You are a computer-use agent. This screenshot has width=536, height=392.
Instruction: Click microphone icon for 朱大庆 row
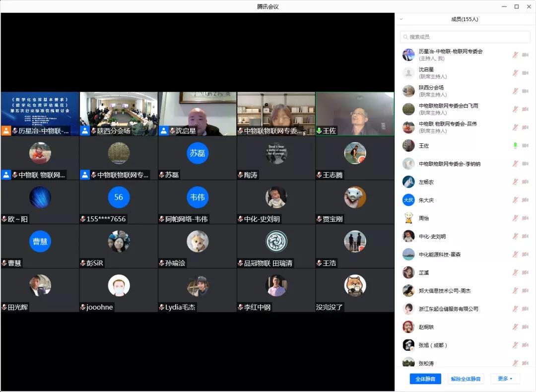click(515, 200)
